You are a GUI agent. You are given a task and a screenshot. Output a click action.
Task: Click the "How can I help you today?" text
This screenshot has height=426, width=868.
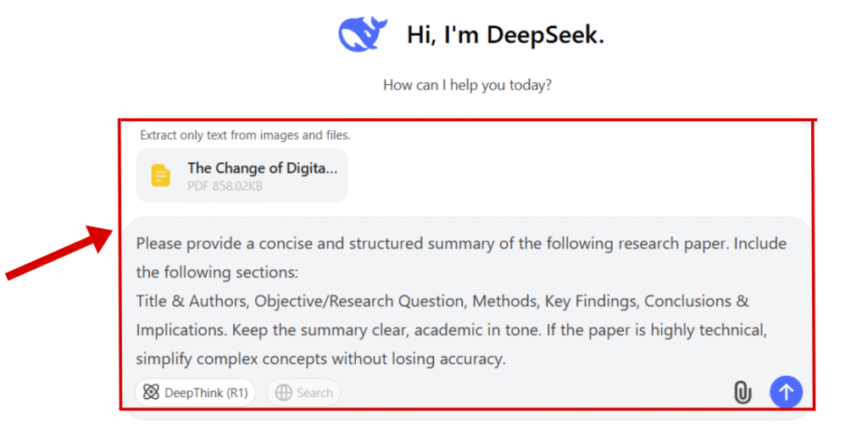[x=467, y=85]
